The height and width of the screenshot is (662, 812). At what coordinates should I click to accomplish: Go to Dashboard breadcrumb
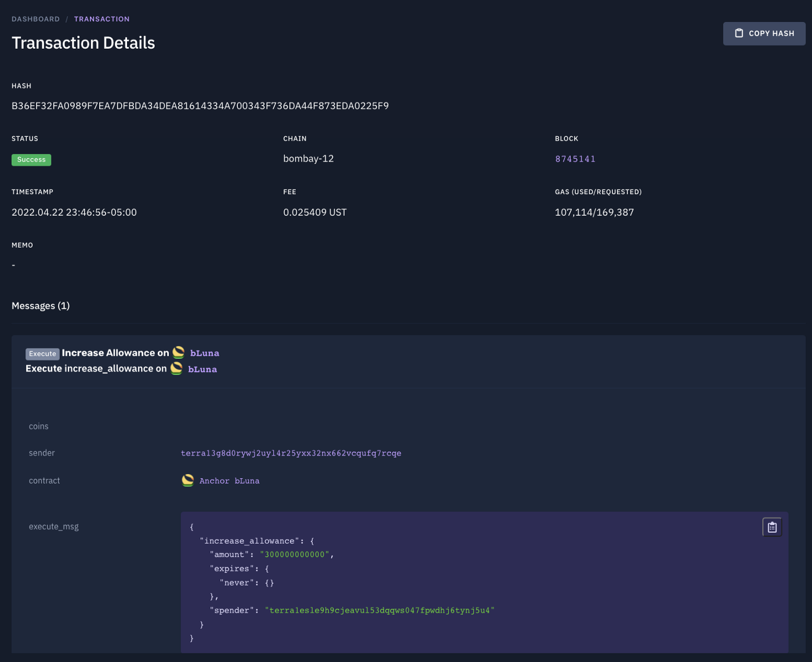(35, 19)
